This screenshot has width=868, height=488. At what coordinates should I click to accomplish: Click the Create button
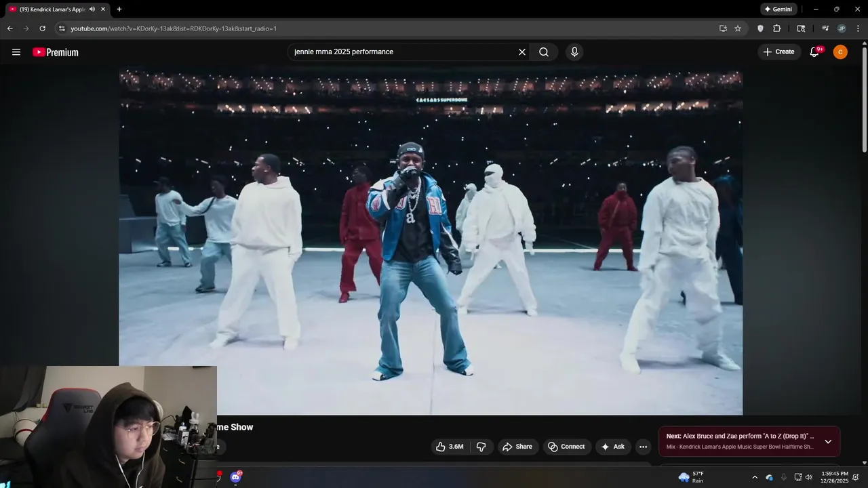click(x=778, y=52)
